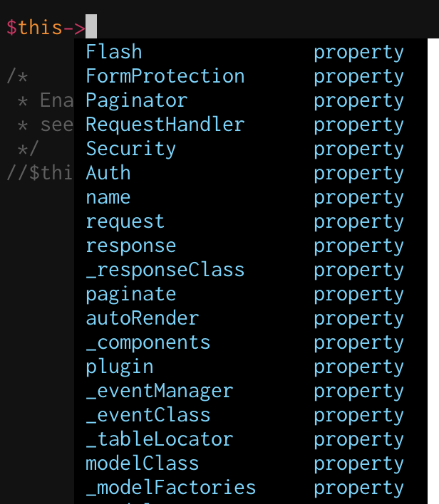Select modelClass in the suggestions
This screenshot has height=504, width=439.
point(142,463)
